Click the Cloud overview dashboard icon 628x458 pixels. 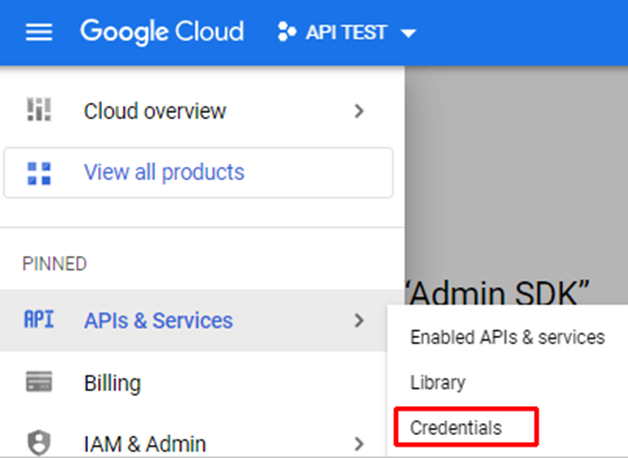coord(38,111)
